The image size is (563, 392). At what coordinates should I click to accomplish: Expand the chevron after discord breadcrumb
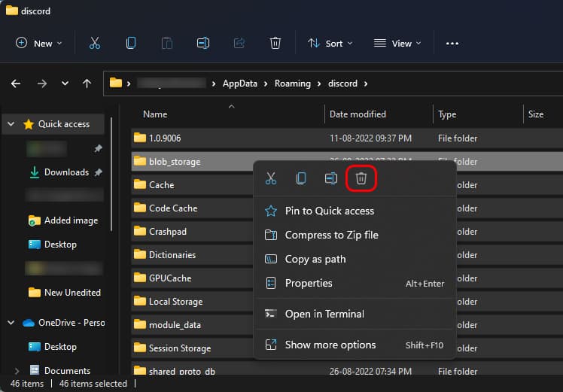pyautogui.click(x=366, y=84)
